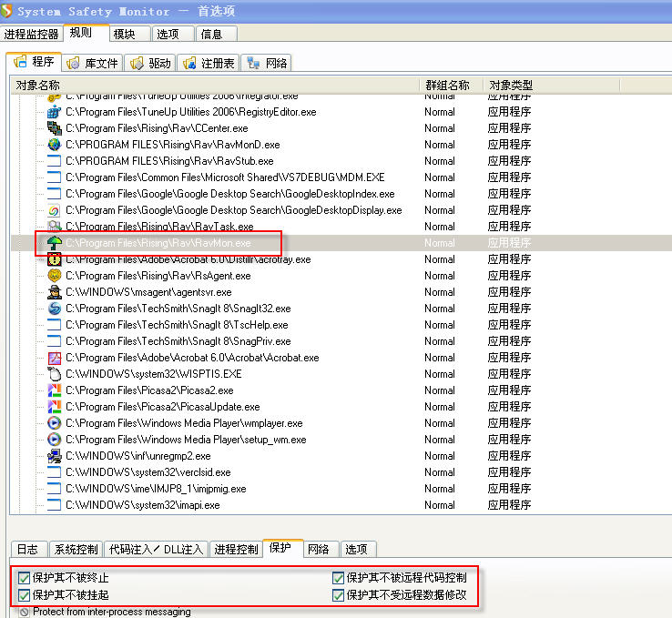Open the 进程监控器 main tab

click(31, 35)
